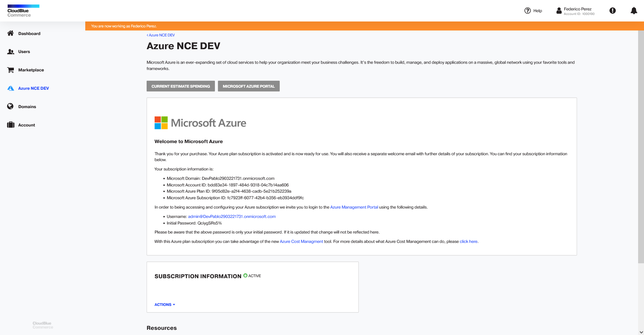The height and width of the screenshot is (335, 644).
Task: Click the admin@DevPablo2903221731 username link
Action: point(232,217)
